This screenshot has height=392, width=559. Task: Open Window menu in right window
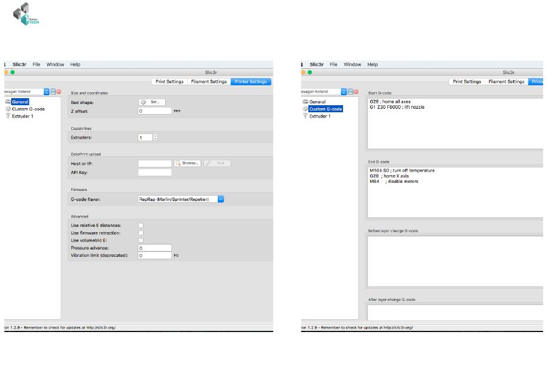[x=352, y=65]
